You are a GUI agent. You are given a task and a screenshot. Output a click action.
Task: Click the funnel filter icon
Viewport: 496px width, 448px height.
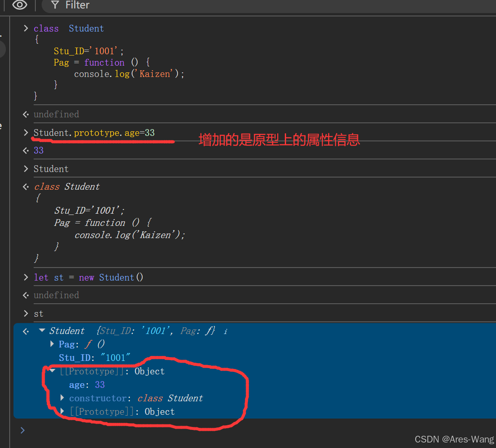pos(55,5)
